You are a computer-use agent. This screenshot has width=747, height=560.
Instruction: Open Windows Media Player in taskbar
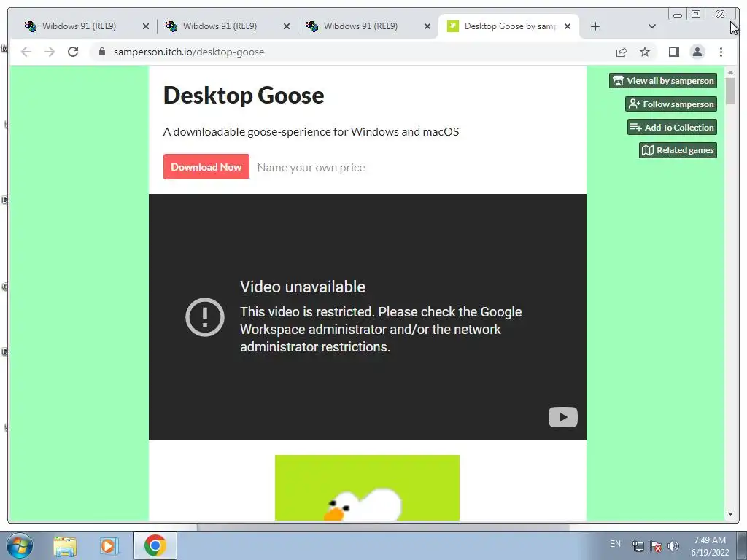[108, 546]
